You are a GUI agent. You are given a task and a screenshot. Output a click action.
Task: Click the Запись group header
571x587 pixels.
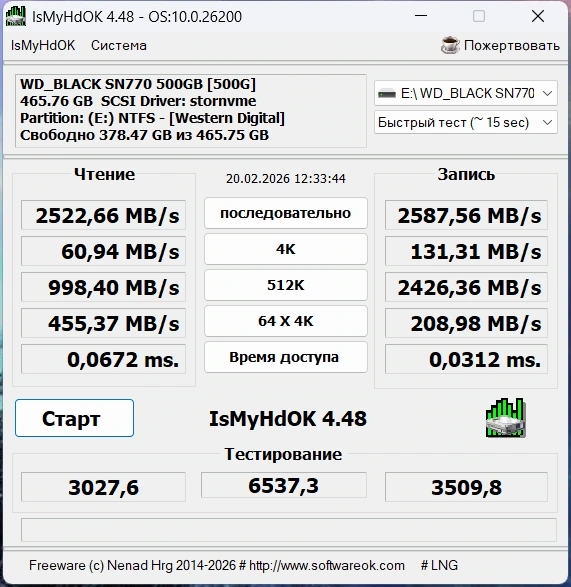pos(466,174)
